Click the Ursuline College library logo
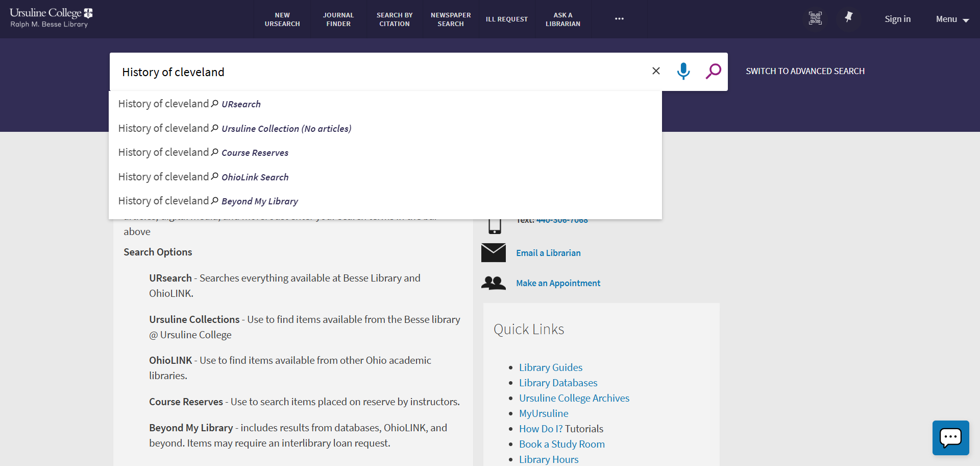The image size is (980, 466). click(51, 18)
